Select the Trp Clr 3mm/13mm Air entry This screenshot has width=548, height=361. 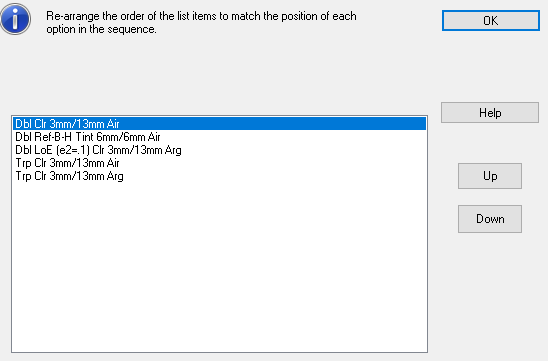(x=219, y=163)
